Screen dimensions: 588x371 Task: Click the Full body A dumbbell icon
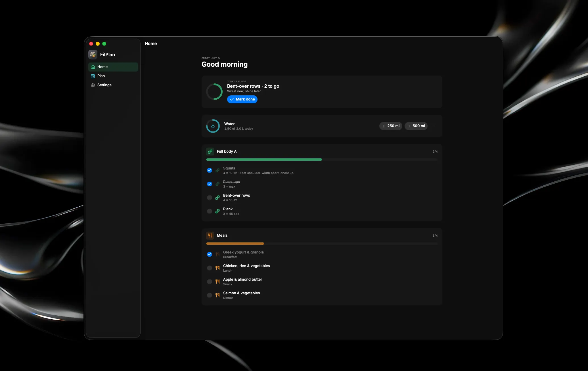point(210,152)
